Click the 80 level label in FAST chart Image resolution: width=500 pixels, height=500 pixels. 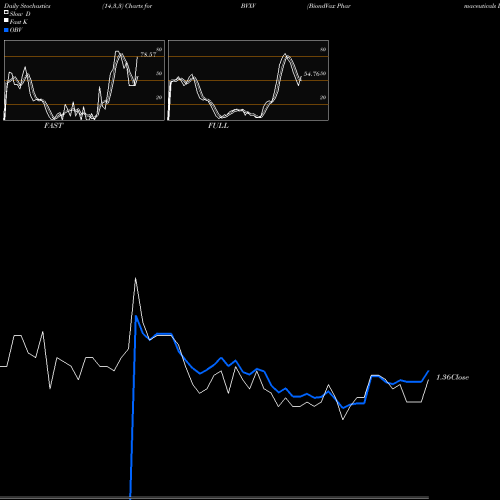(x=159, y=50)
